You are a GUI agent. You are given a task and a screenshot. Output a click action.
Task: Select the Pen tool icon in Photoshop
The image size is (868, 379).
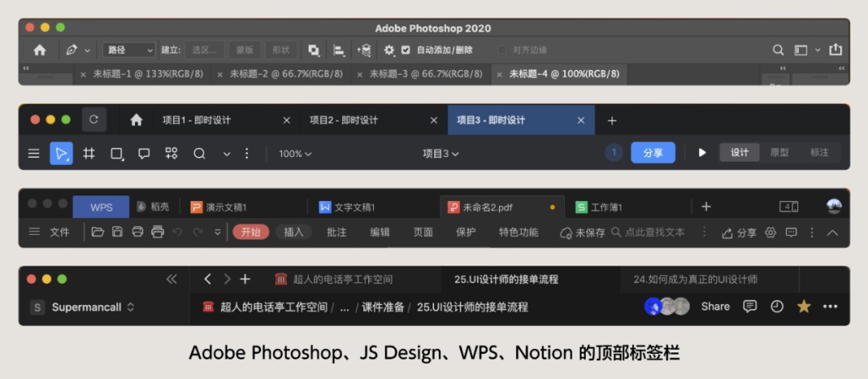click(x=72, y=50)
